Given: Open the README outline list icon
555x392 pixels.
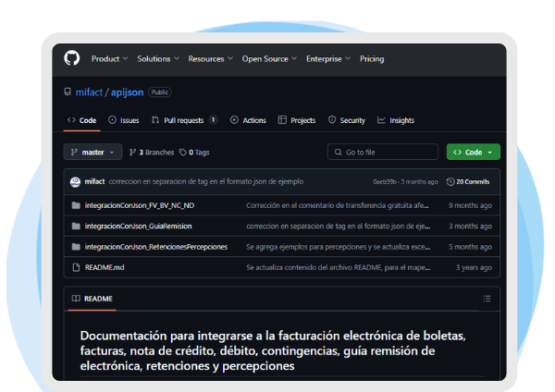Looking at the screenshot, I should click(487, 299).
